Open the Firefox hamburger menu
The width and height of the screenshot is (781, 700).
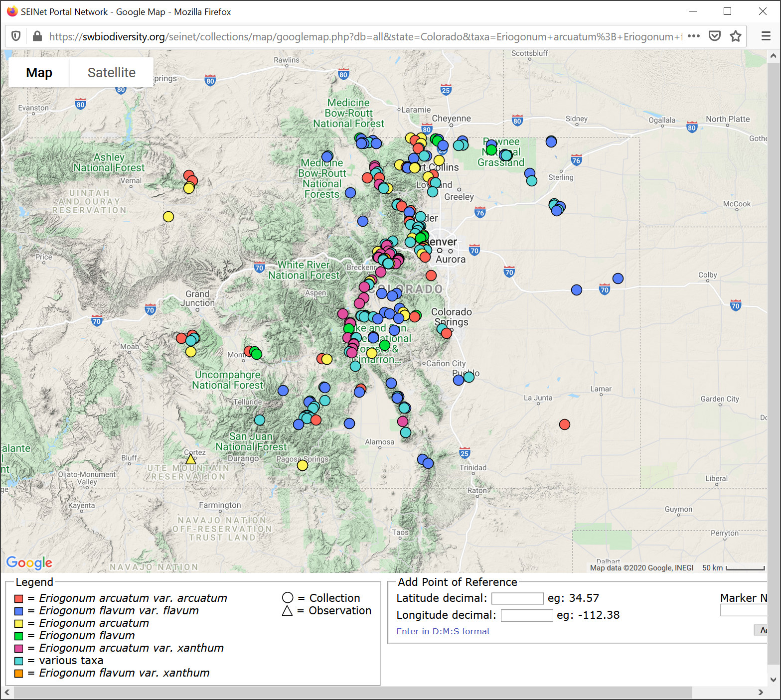[x=766, y=36]
